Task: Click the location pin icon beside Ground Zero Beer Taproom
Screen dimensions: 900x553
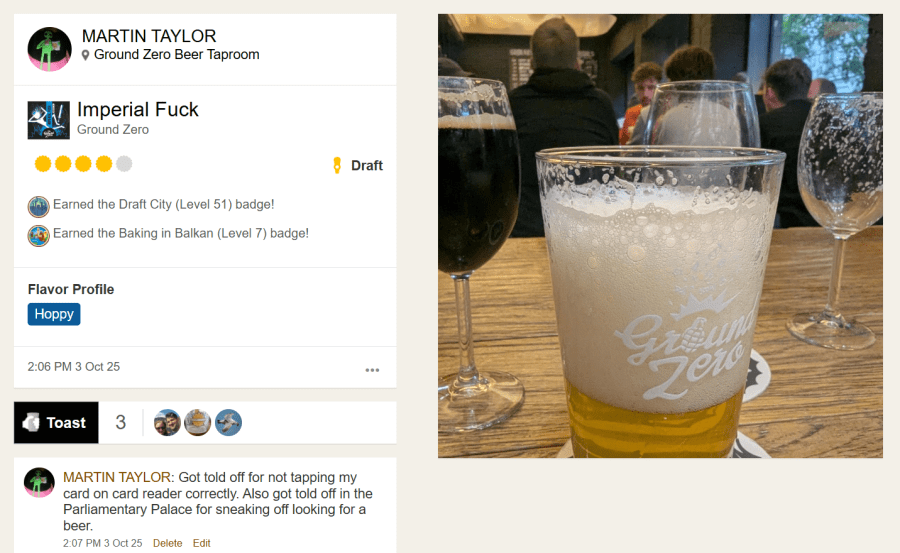Action: tap(86, 55)
